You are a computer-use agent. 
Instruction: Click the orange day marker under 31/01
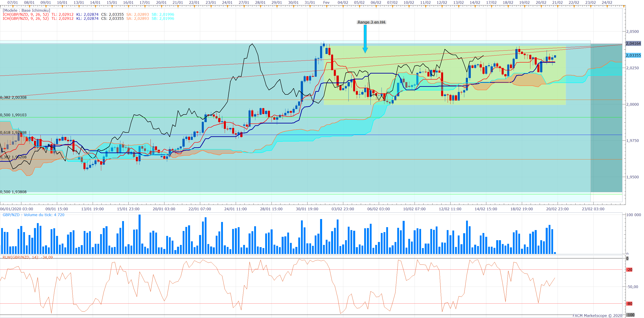pos(310,7)
